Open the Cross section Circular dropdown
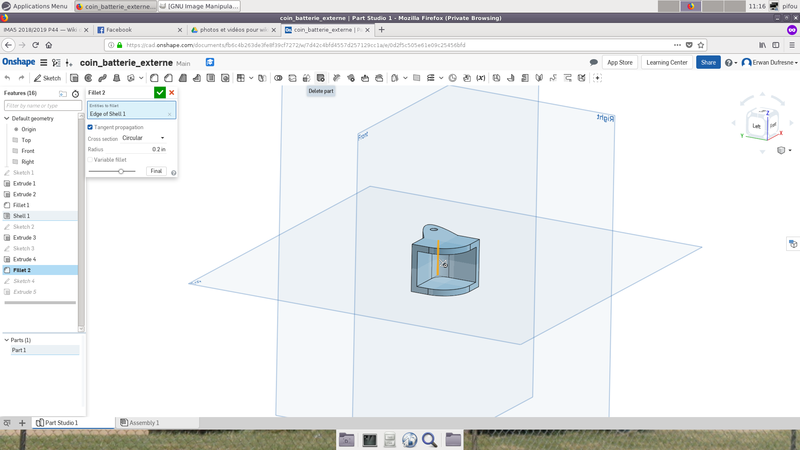 [x=143, y=138]
